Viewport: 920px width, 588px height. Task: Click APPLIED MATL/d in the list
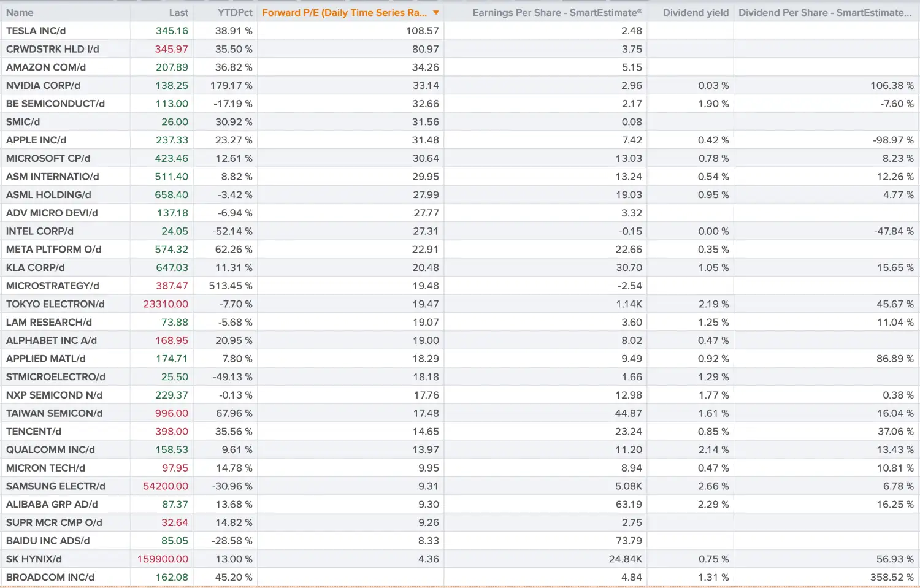click(46, 359)
